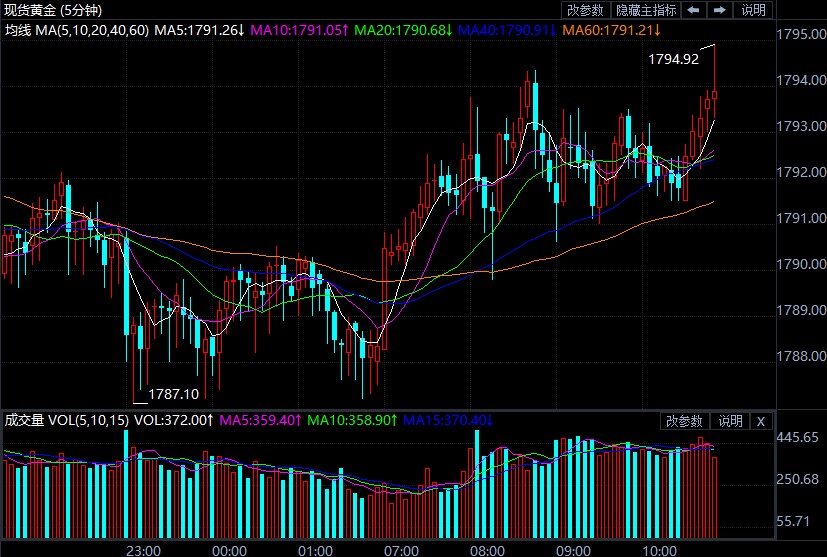The image size is (827, 557).
Task: Click the 23:00 time axis label
Action: coord(143,551)
